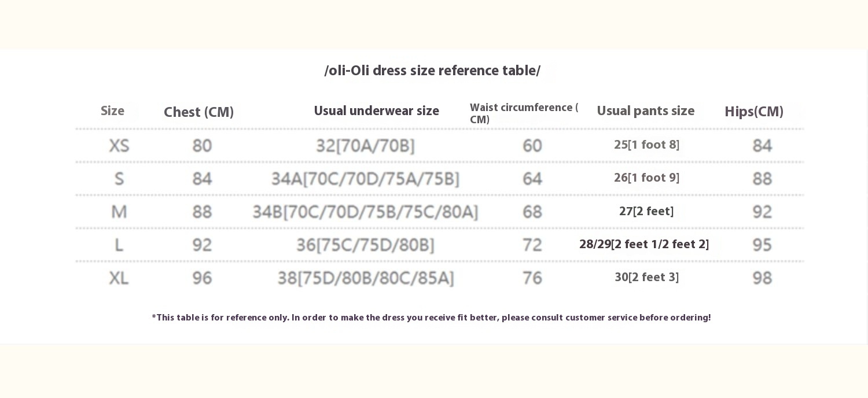Screen dimensions: 868x398
Task: Select the XL size row label
Action: [119, 278]
